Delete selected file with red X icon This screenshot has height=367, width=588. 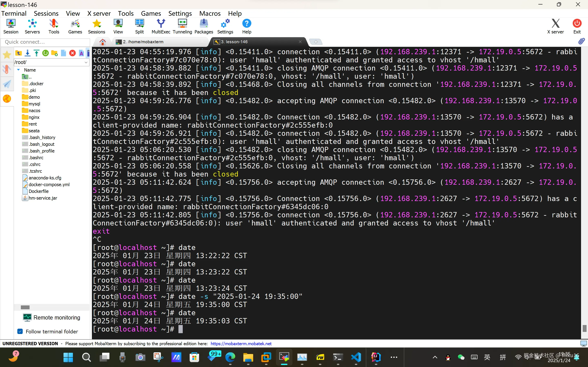(x=72, y=53)
